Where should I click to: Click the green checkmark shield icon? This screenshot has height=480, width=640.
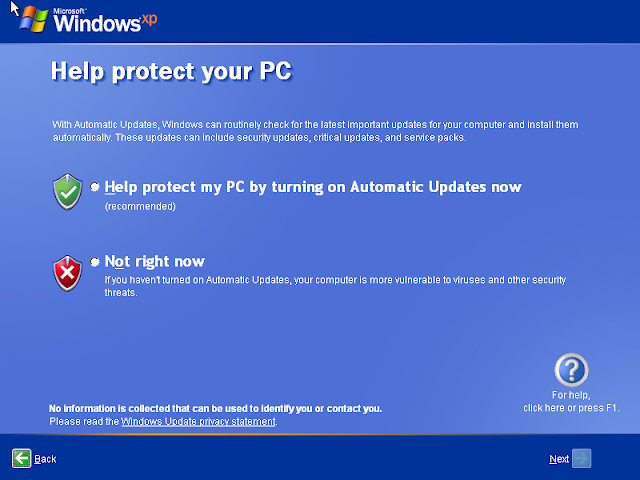coord(67,192)
